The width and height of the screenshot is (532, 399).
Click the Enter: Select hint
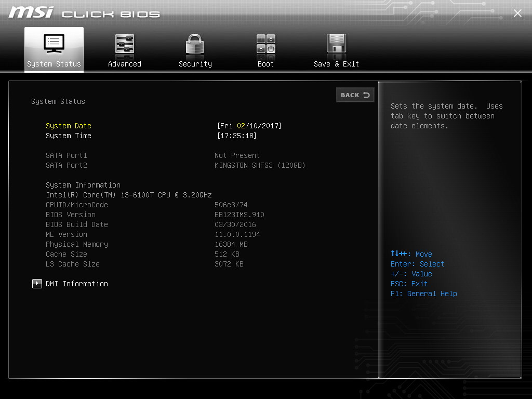[x=417, y=264]
